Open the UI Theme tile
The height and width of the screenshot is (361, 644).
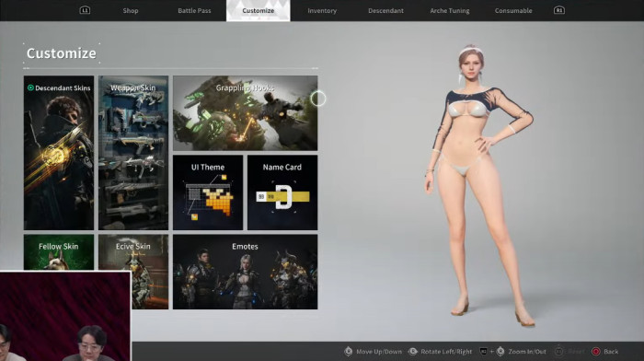208,192
